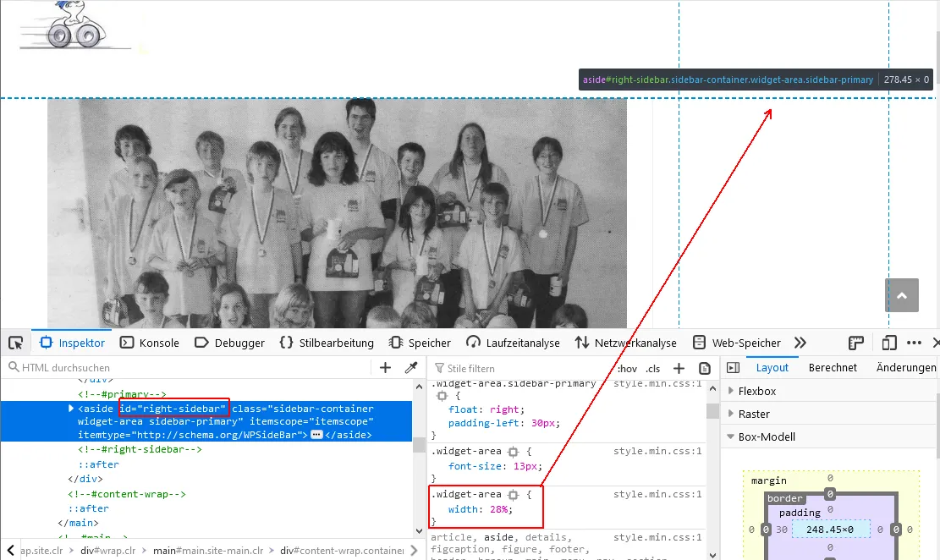The image size is (940, 560).
Task: Open devtools options three-dot menu
Action: point(915,343)
